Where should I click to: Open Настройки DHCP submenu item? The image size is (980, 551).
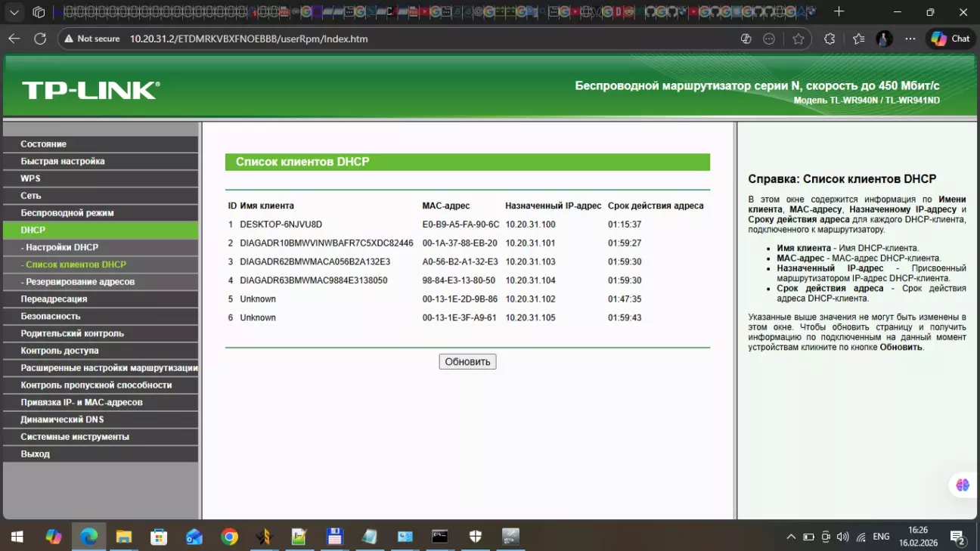point(61,247)
